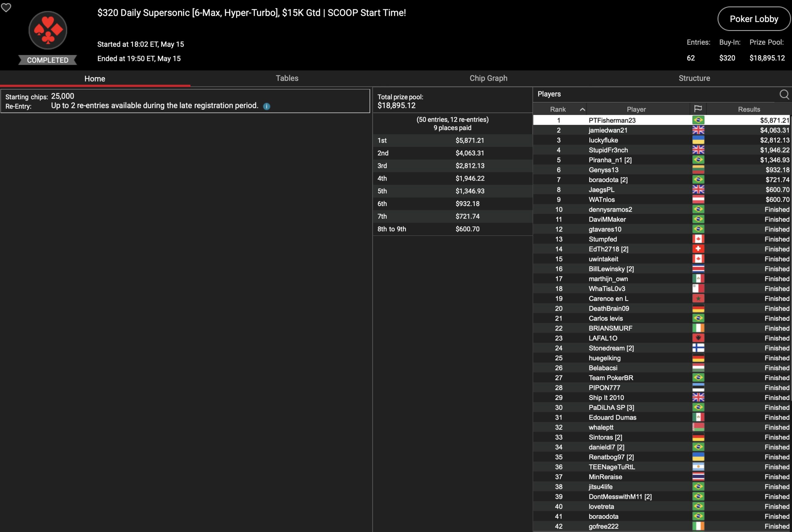The width and height of the screenshot is (792, 532).
Task: Return to the Poker Lobby
Action: [754, 19]
